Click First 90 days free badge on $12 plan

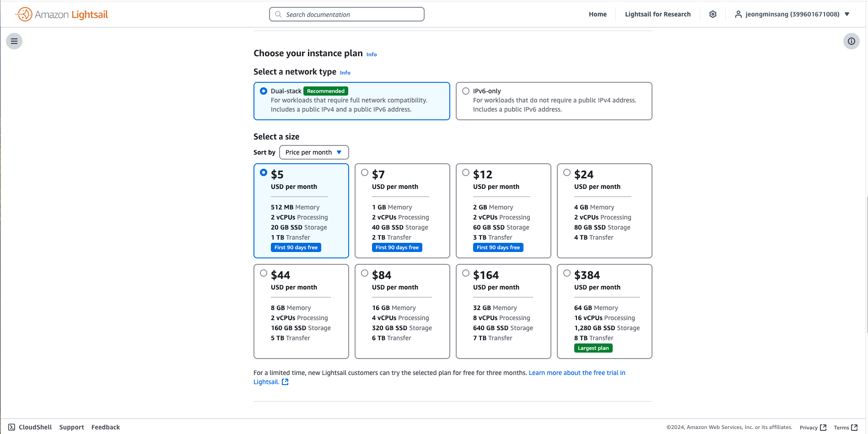(498, 247)
